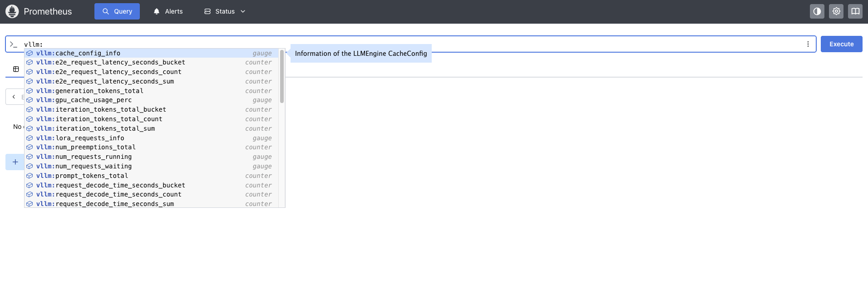
Task: Click the add query plus button
Action: point(15,162)
